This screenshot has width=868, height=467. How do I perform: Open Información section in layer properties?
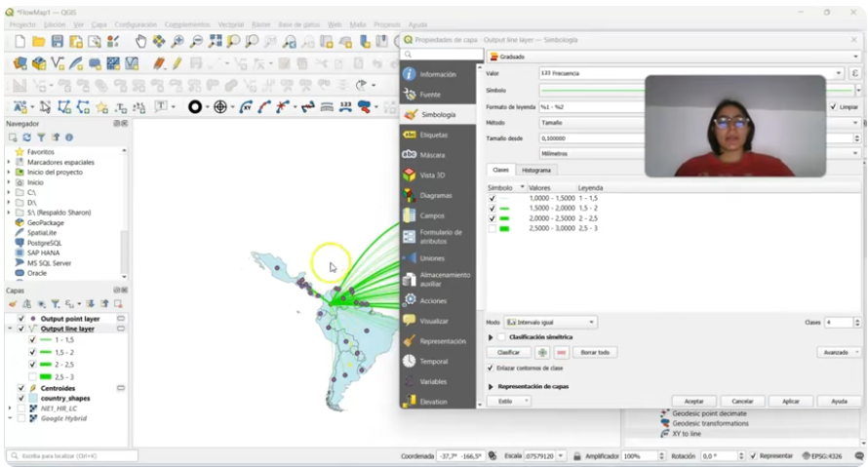click(437, 74)
